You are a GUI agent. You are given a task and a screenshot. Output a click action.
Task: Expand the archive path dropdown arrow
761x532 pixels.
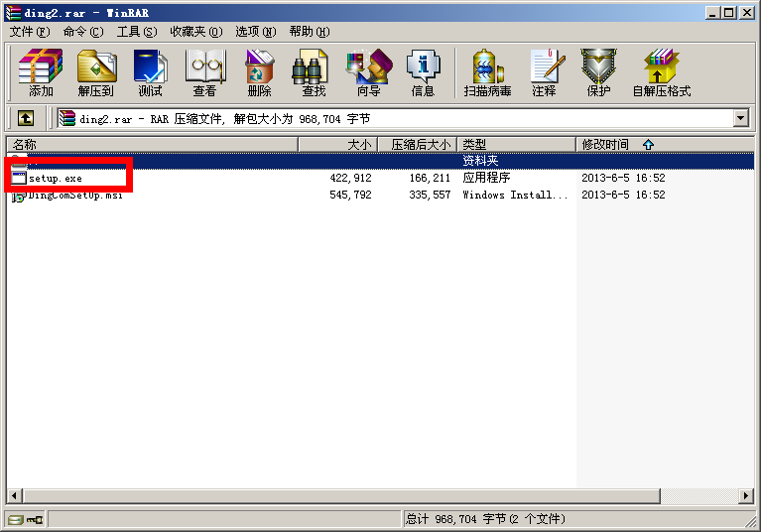[740, 118]
